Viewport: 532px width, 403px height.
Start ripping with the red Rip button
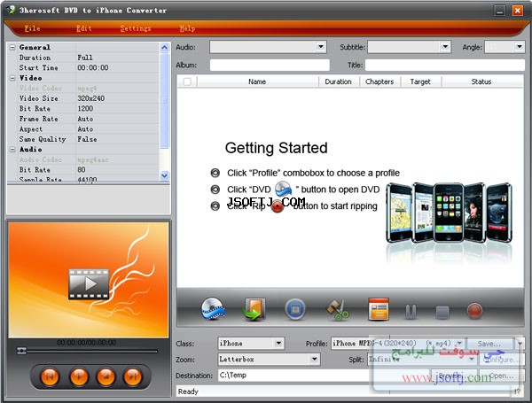474,311
